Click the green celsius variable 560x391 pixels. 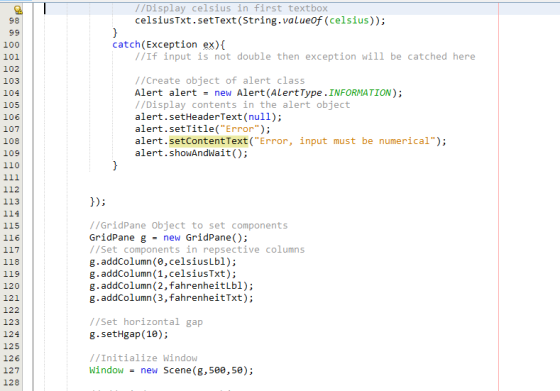coord(349,20)
